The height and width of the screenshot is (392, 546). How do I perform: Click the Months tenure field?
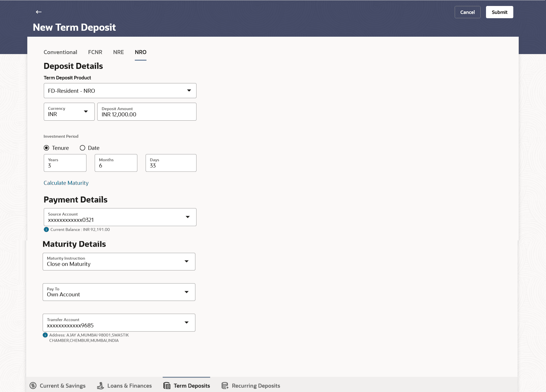pos(116,163)
